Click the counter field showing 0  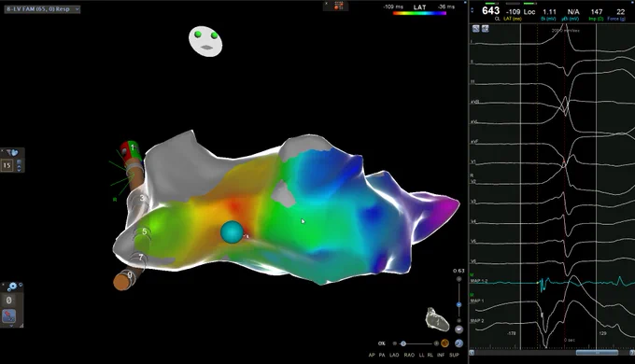pyautogui.click(x=9, y=301)
